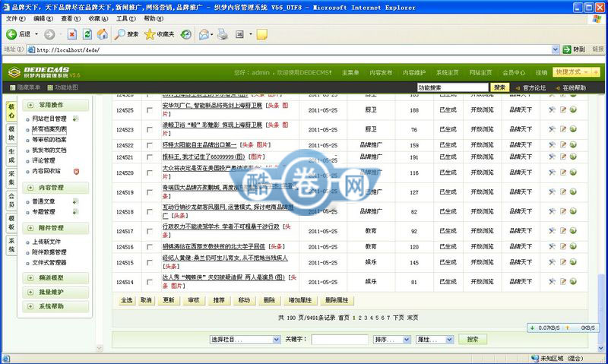Click the edit pencil icon in row 124522
This screenshot has height=364, width=608.
click(563, 145)
